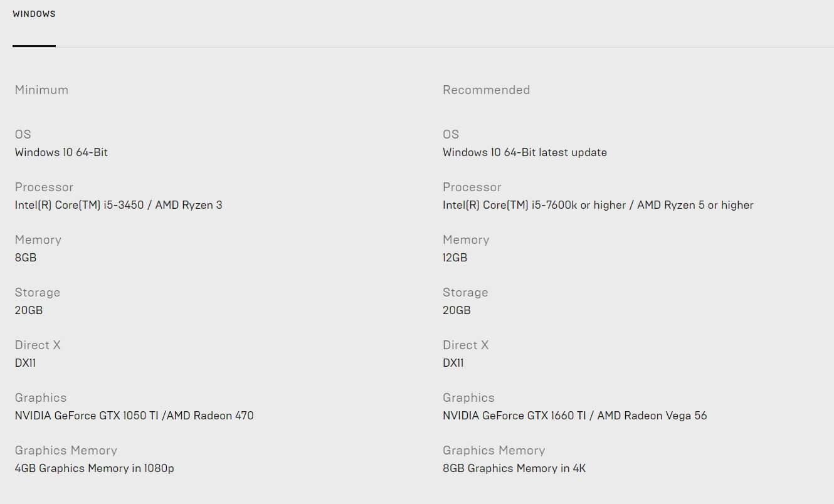Click the Storage label under Recommended
Image resolution: width=834 pixels, height=504 pixels.
pyautogui.click(x=465, y=292)
